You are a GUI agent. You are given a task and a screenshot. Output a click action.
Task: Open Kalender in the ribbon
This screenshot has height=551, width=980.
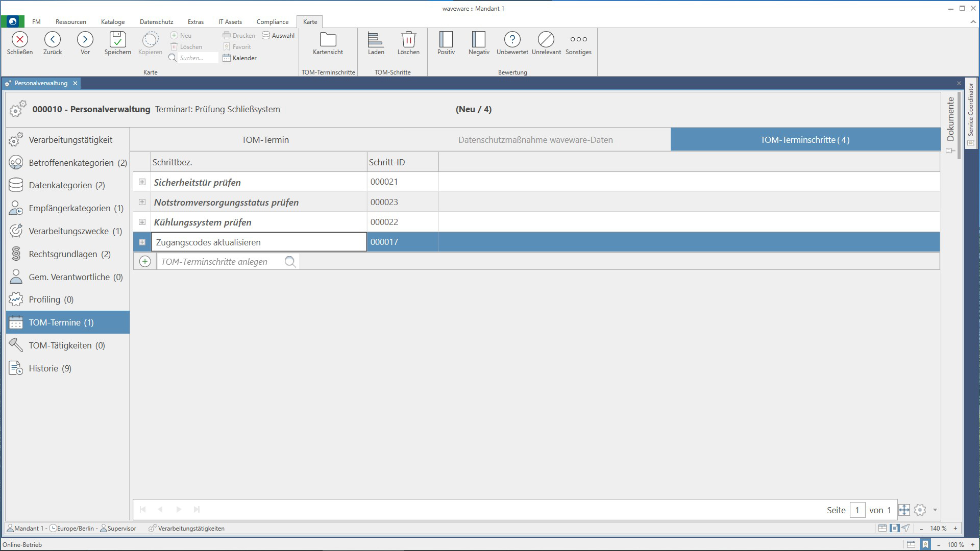pyautogui.click(x=240, y=58)
